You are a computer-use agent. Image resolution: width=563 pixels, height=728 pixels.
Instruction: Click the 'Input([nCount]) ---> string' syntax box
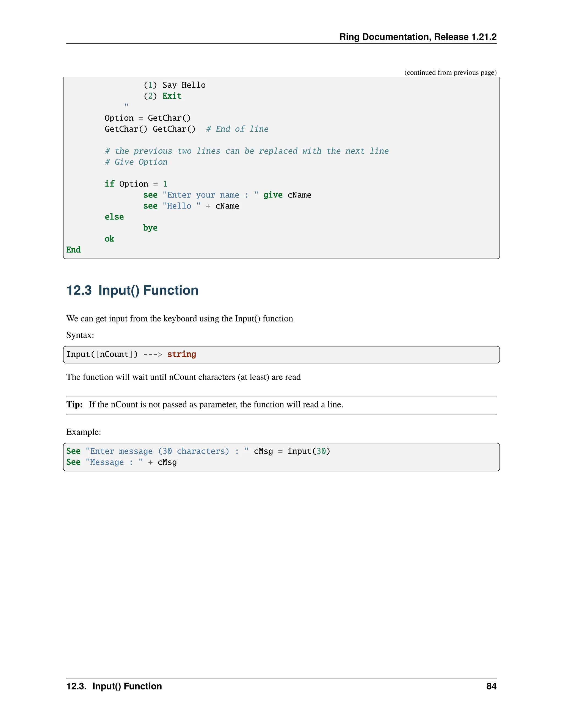[281, 354]
